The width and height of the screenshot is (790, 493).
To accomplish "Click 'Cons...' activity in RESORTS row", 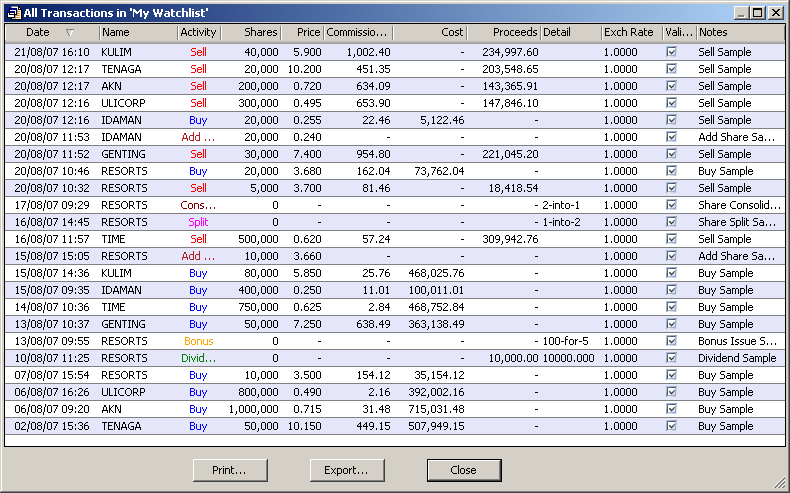I will 198,205.
